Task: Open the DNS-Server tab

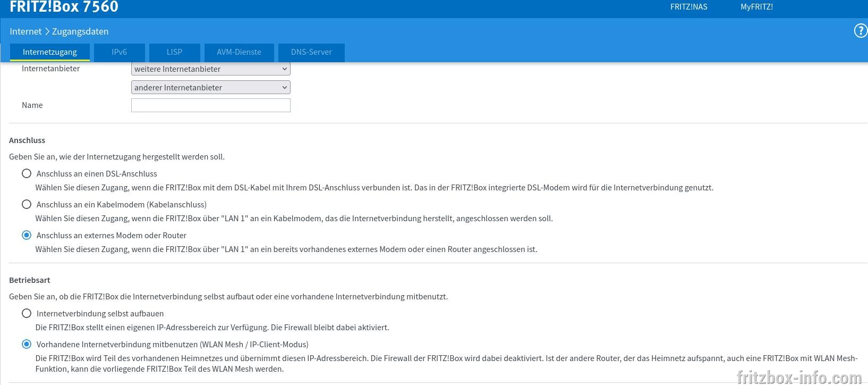Action: coord(311,52)
